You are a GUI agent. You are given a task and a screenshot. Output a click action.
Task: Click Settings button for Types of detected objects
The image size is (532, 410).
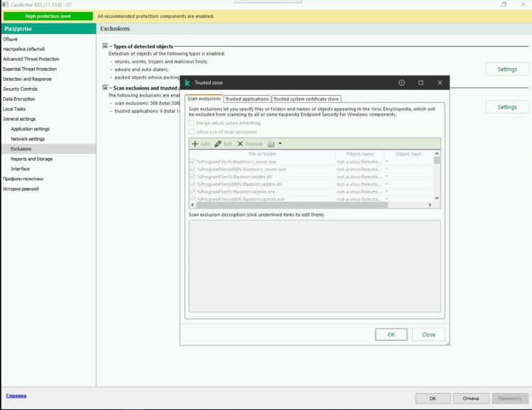click(507, 70)
